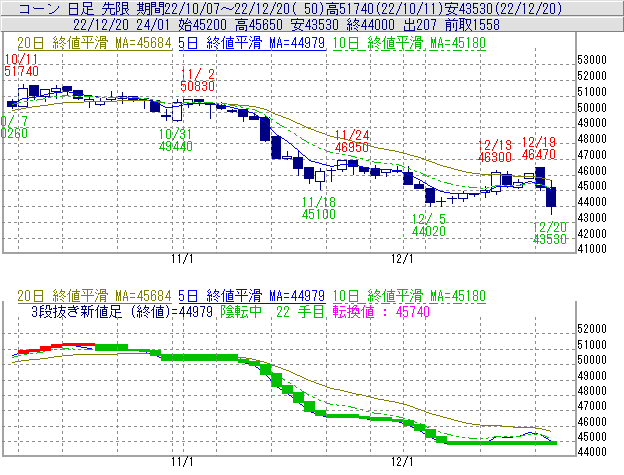Click the 前取1558 value in header
Viewport: 624px width, 475px height.
[472, 25]
